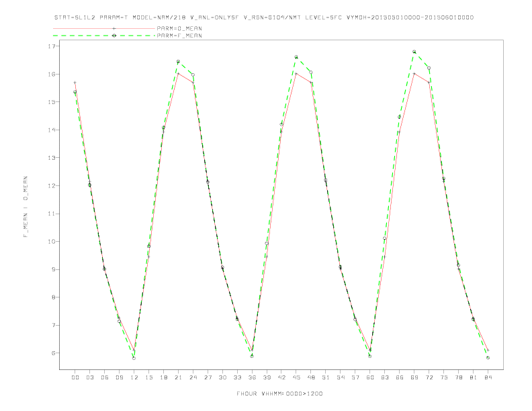This screenshot has height=411, width=532.
Task: Click x-axis tick label 54
Action: pos(341,377)
